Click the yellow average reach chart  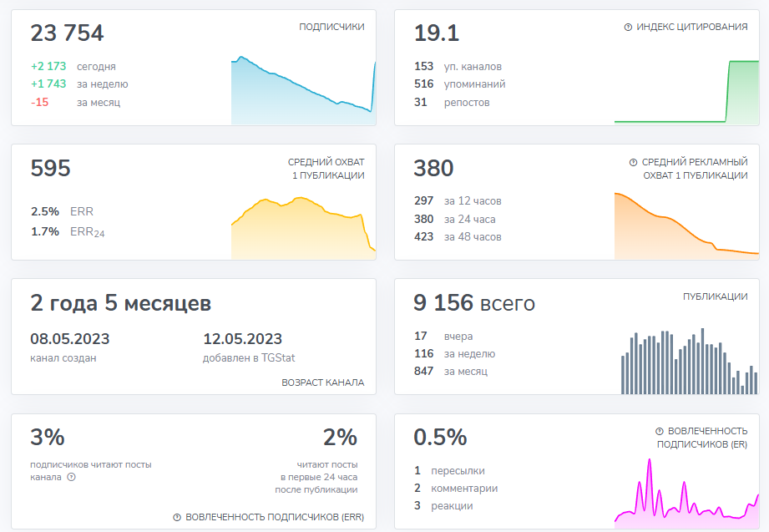point(302,227)
